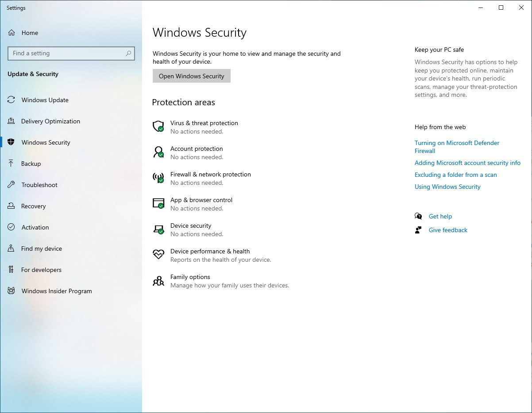Click the Windows Security shield sidebar icon
This screenshot has height=413, width=532.
tap(12, 142)
